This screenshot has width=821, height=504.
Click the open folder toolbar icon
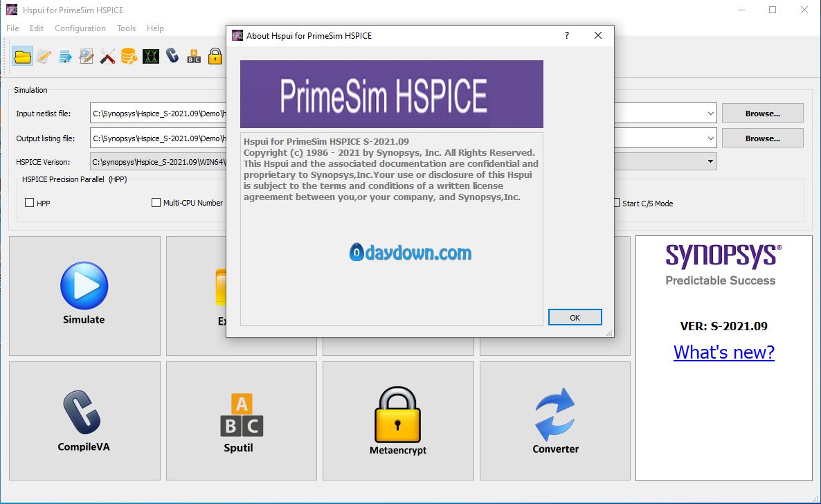(x=23, y=56)
